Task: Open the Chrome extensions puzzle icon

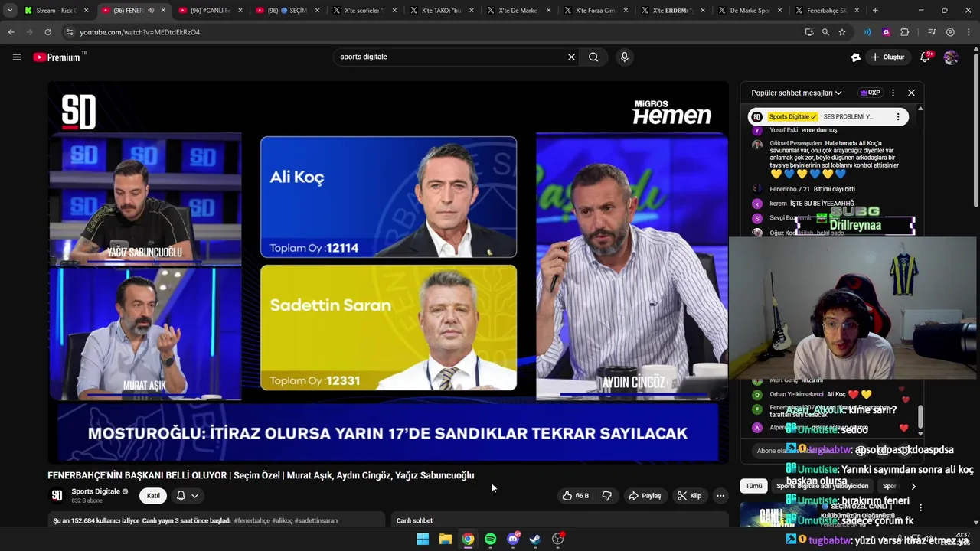Action: coord(905,32)
